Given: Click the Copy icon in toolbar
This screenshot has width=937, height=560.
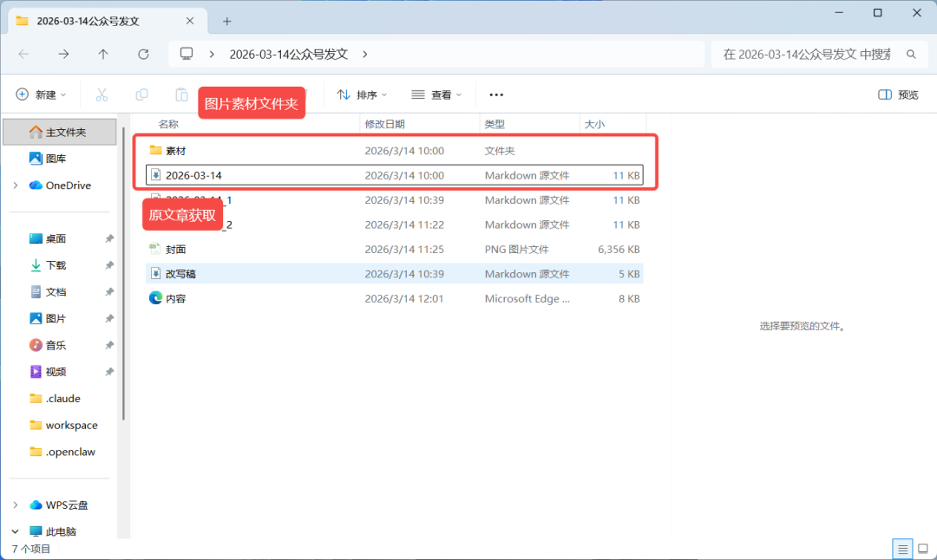Looking at the screenshot, I should pos(141,94).
